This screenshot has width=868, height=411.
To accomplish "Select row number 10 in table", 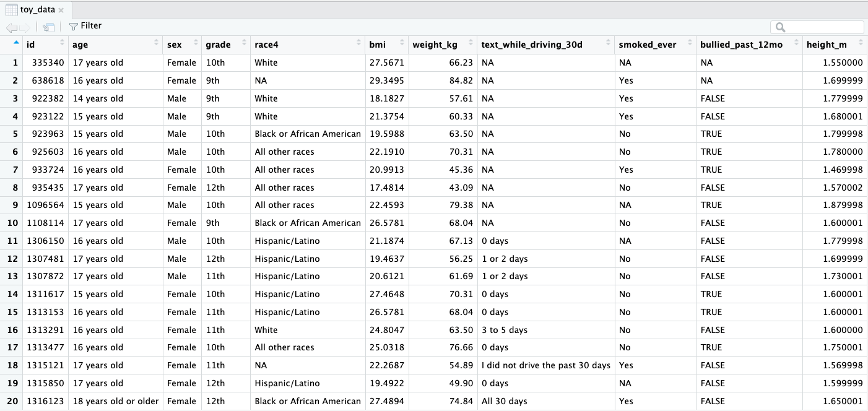I will click(12, 223).
